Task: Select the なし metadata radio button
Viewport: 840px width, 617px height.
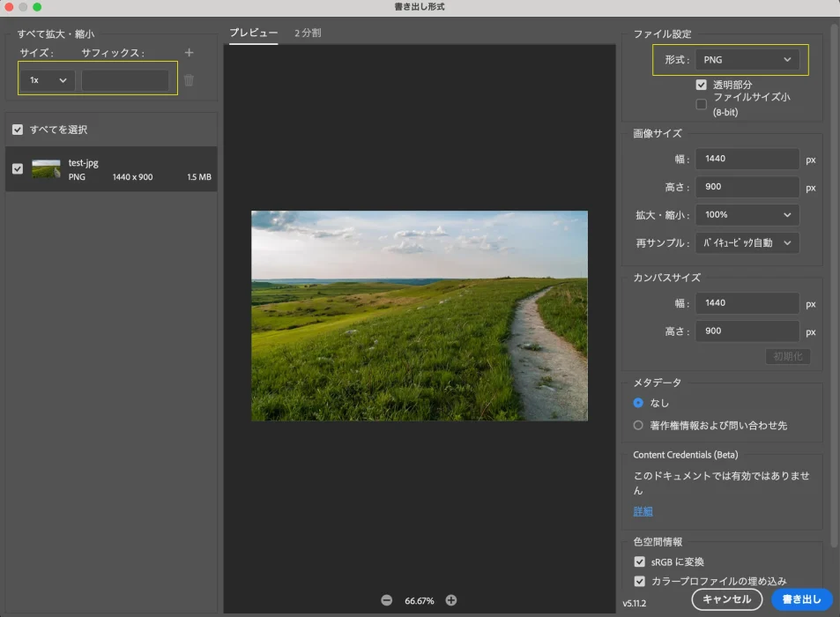Action: click(639, 403)
